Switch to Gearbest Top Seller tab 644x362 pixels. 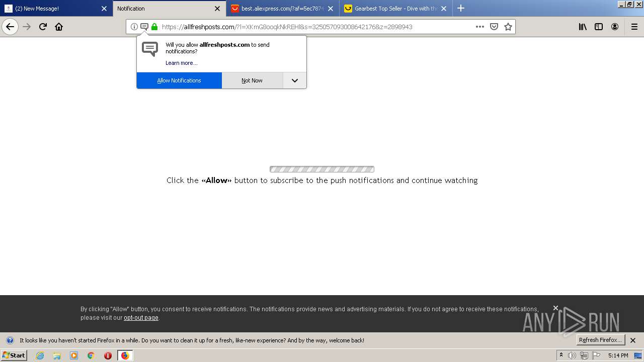click(396, 9)
